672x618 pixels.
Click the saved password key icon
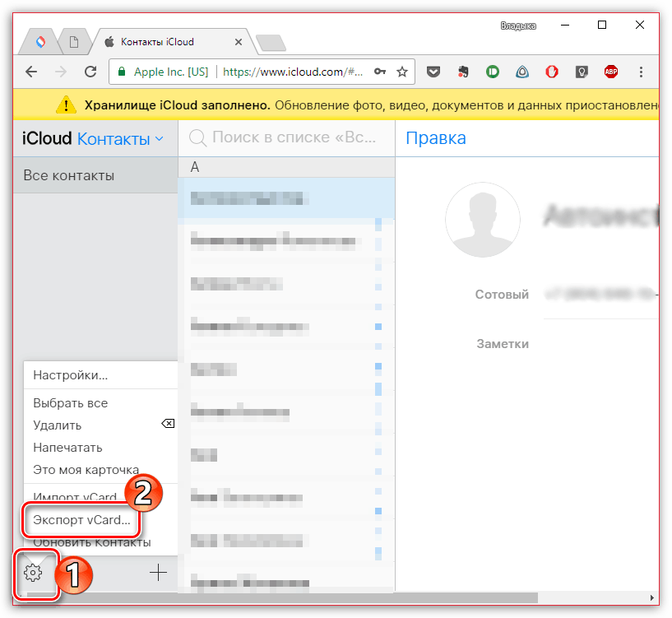[x=380, y=72]
